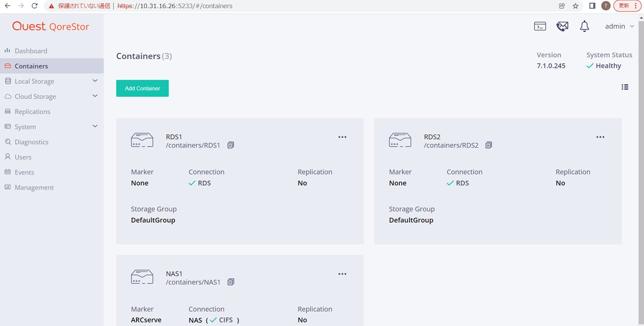Bookmark this page with star icon
This screenshot has width=644, height=326.
coord(576,6)
